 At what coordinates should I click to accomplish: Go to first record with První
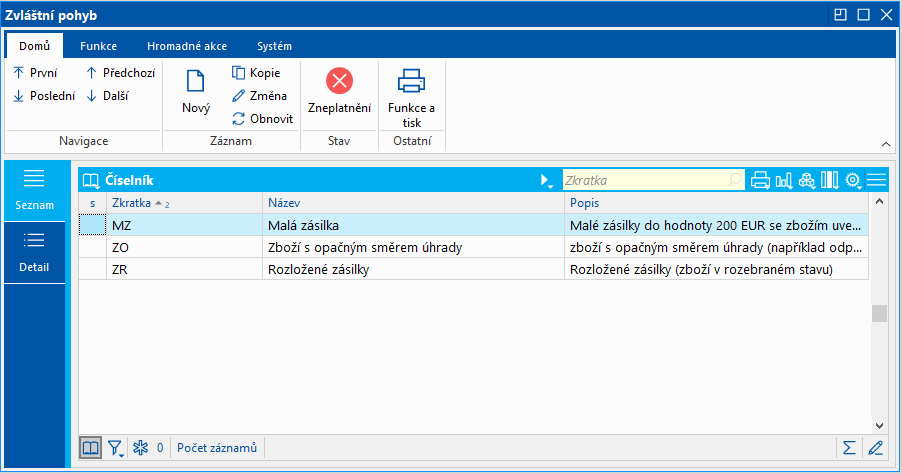[x=35, y=73]
